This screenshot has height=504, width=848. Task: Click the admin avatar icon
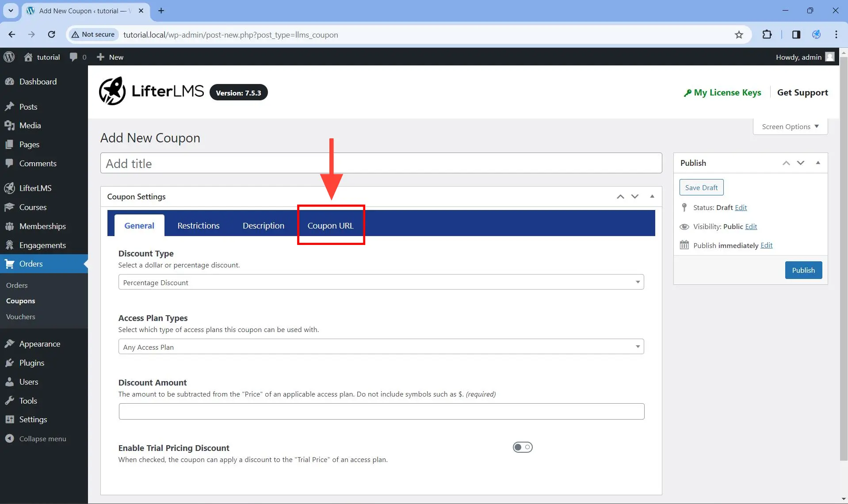pyautogui.click(x=830, y=57)
